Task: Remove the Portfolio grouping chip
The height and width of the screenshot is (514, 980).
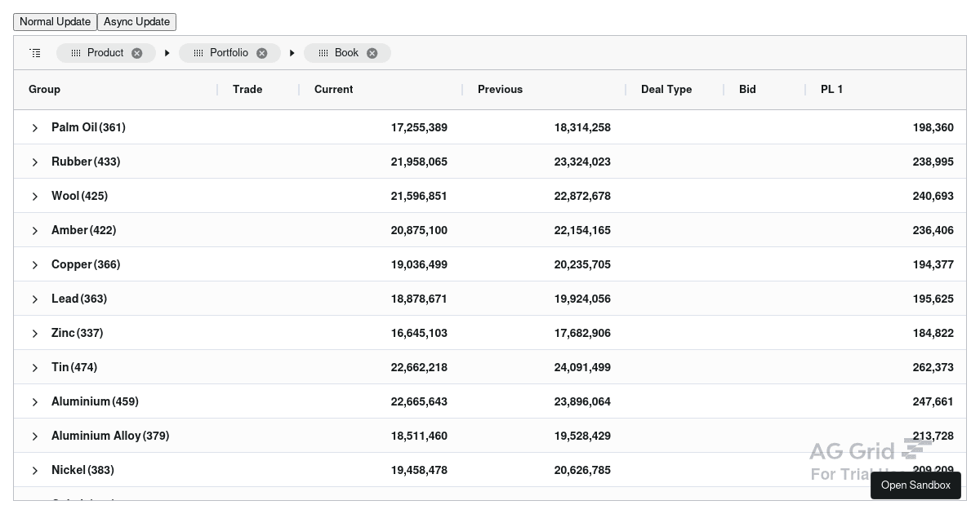Action: coord(261,53)
